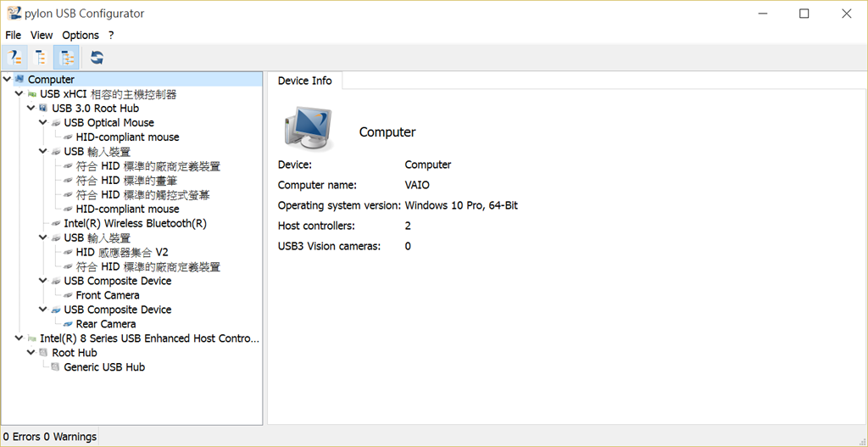Collapse the USB xHCI host controller node
The height and width of the screenshot is (447, 868).
19,94
